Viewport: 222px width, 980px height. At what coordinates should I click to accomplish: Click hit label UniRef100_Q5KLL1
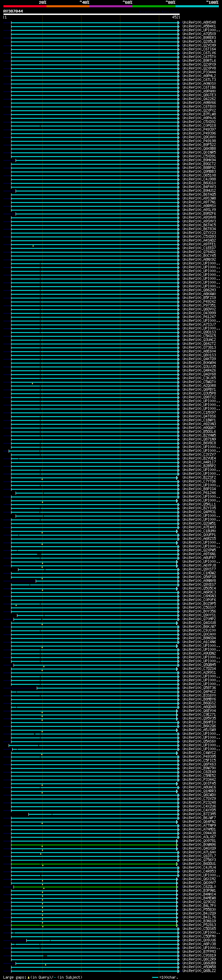click(199, 504)
